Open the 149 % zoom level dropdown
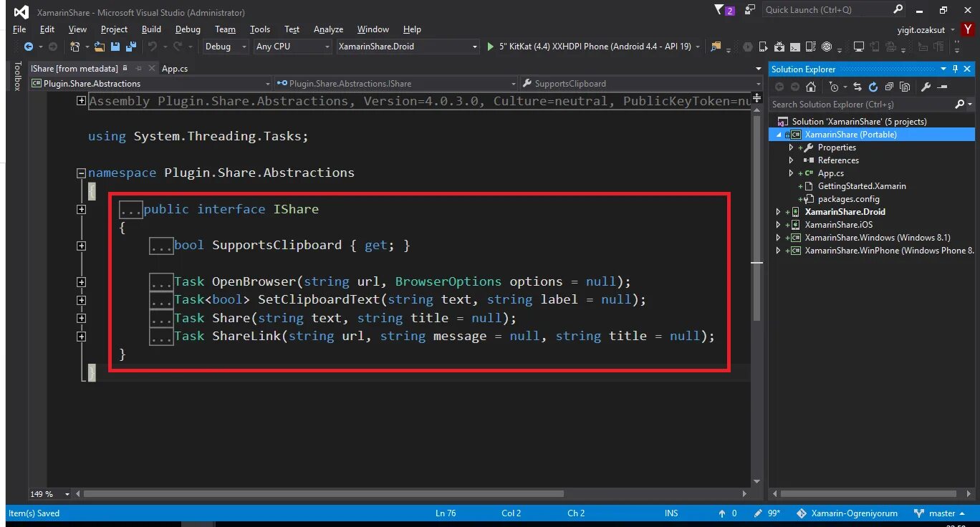The width and height of the screenshot is (980, 527). [x=68, y=494]
